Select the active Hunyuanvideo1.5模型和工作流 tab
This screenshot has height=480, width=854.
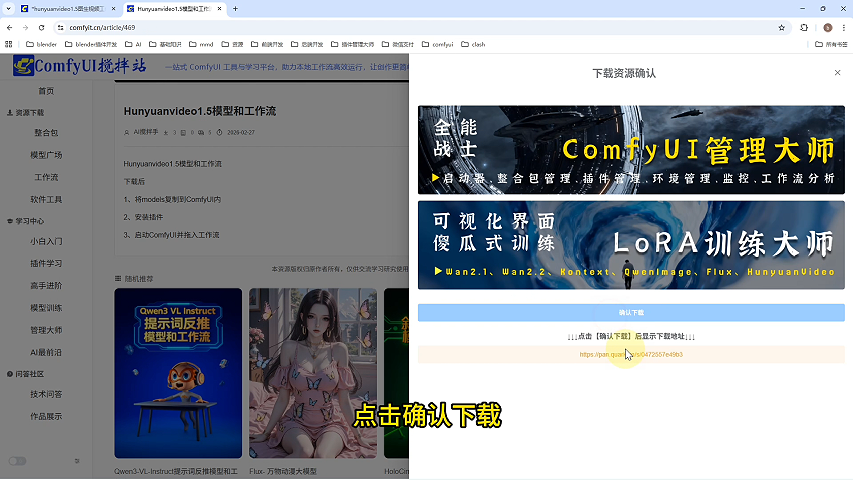(x=173, y=9)
